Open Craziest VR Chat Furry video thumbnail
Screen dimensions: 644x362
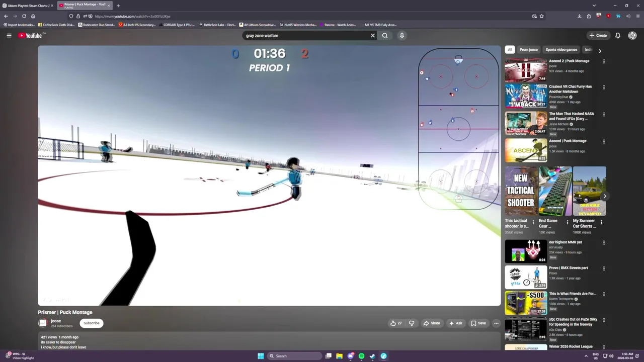pyautogui.click(x=526, y=96)
